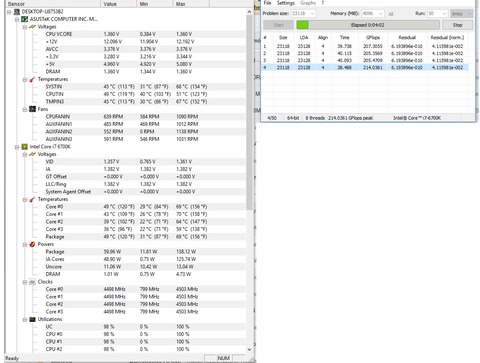Click the All memory button in LinX
The height and width of the screenshot is (363, 480).
click(x=391, y=14)
